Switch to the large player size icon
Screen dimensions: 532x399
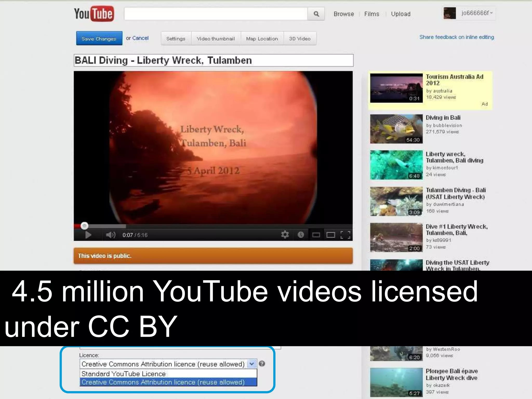[x=331, y=235]
